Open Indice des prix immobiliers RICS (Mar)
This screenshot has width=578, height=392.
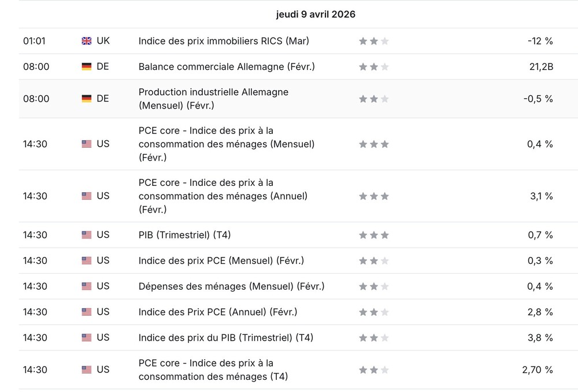[x=224, y=41]
